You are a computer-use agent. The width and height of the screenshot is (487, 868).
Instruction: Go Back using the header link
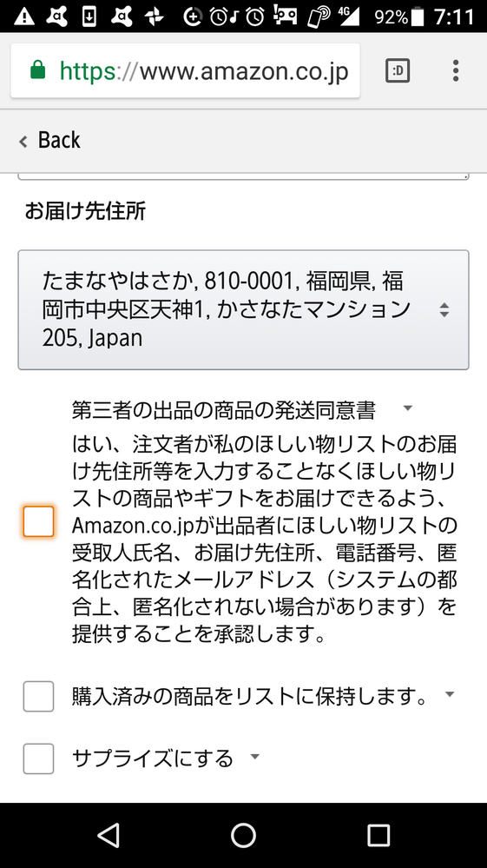tap(49, 140)
